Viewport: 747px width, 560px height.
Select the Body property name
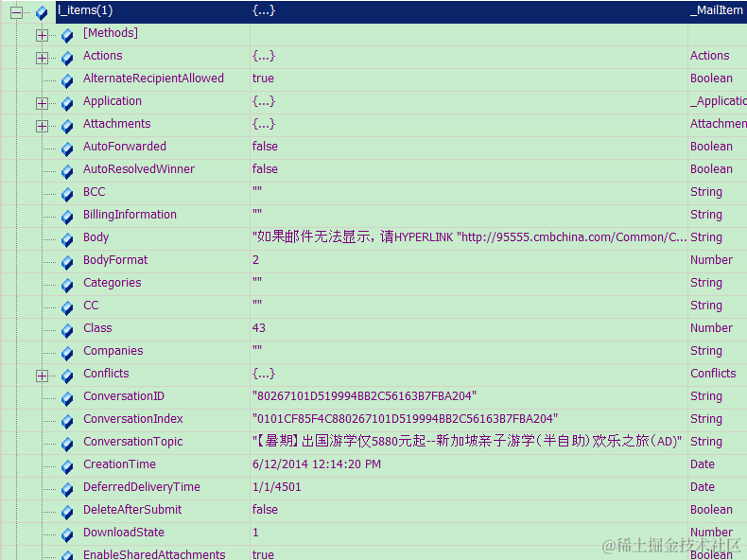pyautogui.click(x=96, y=237)
